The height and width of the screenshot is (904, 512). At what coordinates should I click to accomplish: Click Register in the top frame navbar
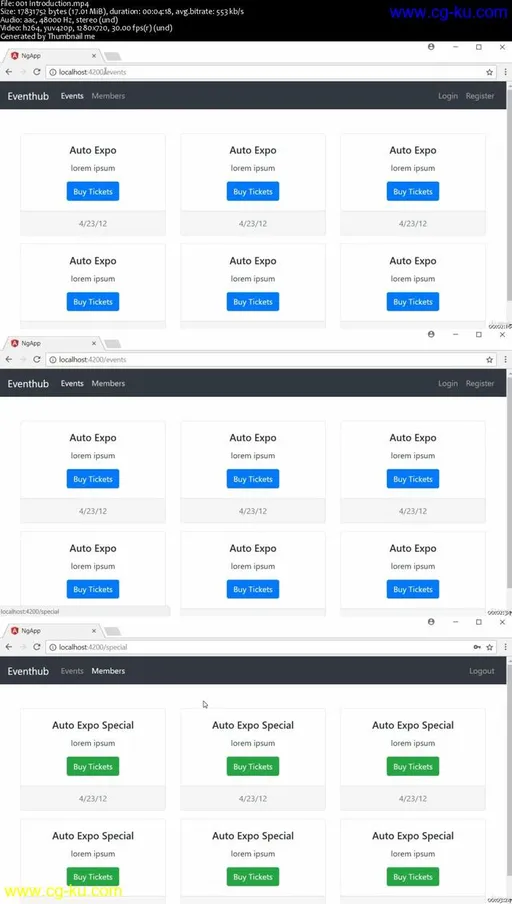[480, 96]
